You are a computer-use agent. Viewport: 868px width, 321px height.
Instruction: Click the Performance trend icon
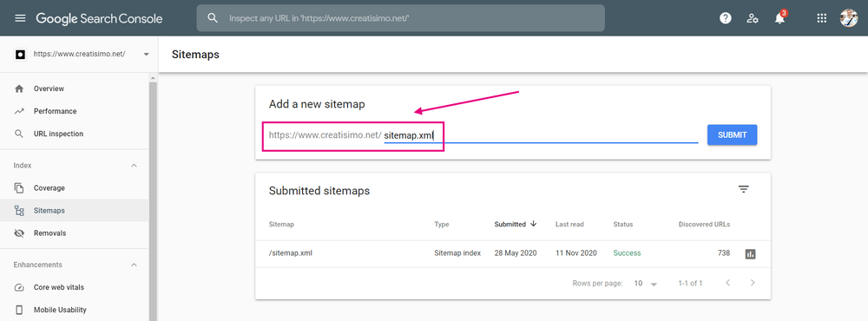point(19,111)
